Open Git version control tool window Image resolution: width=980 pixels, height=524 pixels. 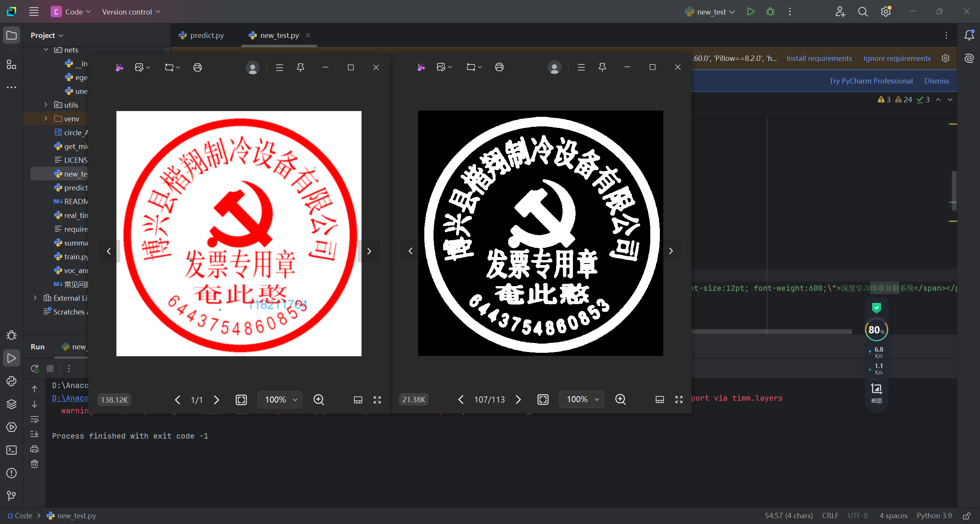11,496
